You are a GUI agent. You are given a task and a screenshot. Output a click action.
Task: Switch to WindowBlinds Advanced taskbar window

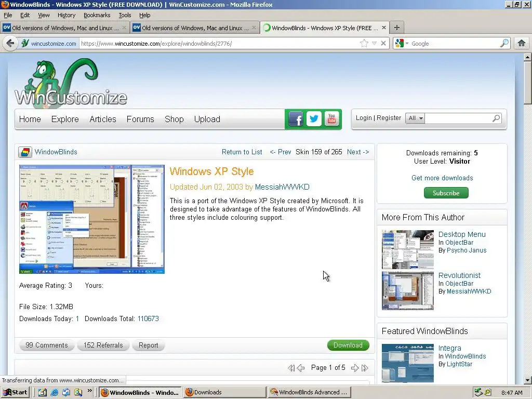[x=309, y=392]
